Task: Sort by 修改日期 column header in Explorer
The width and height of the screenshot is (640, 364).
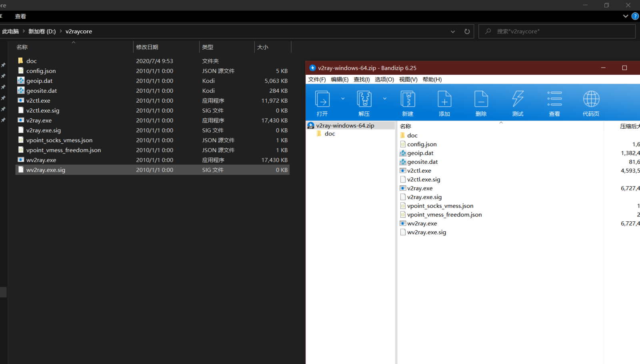Action: click(x=147, y=47)
